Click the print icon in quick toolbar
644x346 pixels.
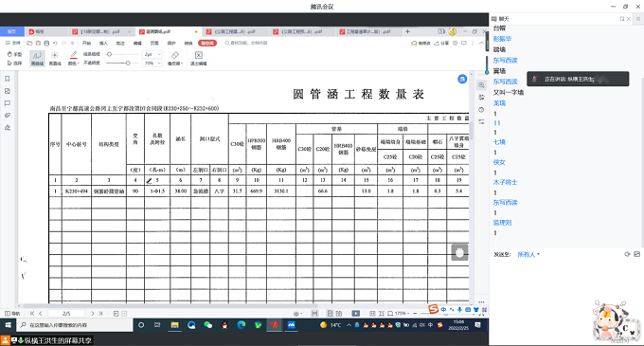coord(46,43)
